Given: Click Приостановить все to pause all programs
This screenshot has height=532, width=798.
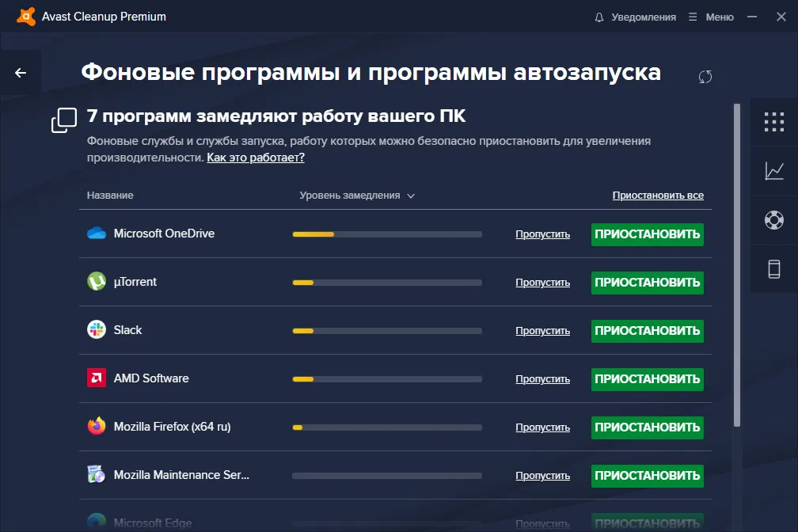Looking at the screenshot, I should tap(658, 195).
